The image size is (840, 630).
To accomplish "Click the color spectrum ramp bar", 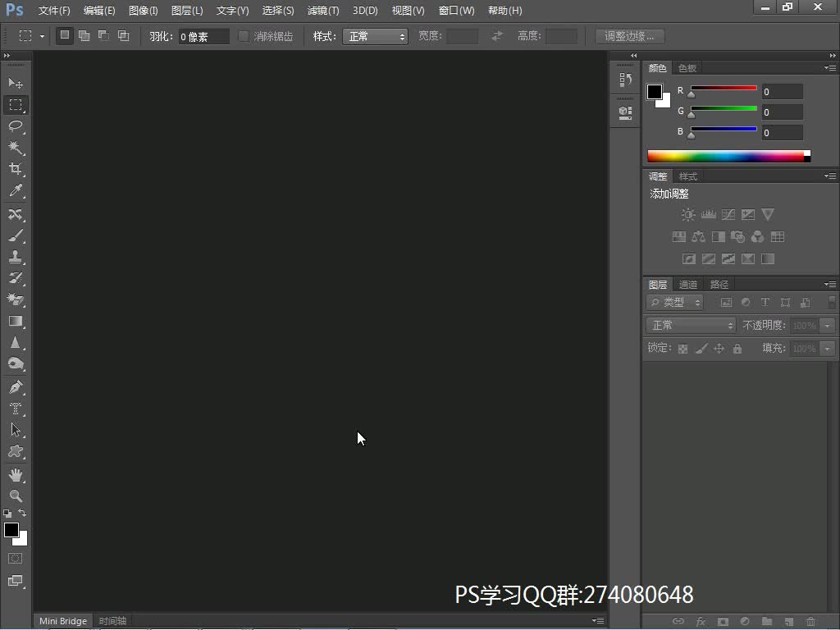I will 727,156.
